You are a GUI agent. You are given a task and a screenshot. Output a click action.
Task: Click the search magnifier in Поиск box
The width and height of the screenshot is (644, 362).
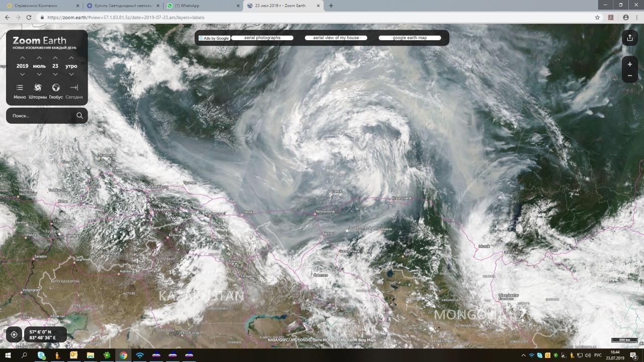coord(79,116)
